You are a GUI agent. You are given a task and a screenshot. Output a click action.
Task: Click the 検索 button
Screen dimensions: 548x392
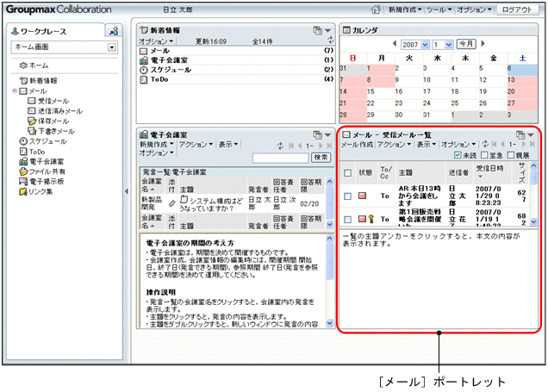[x=321, y=158]
